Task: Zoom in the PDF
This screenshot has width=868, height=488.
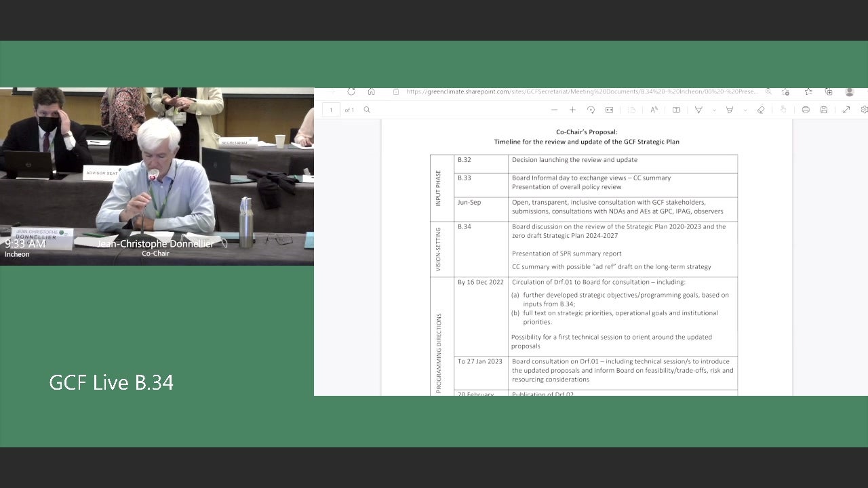Action: (x=572, y=110)
